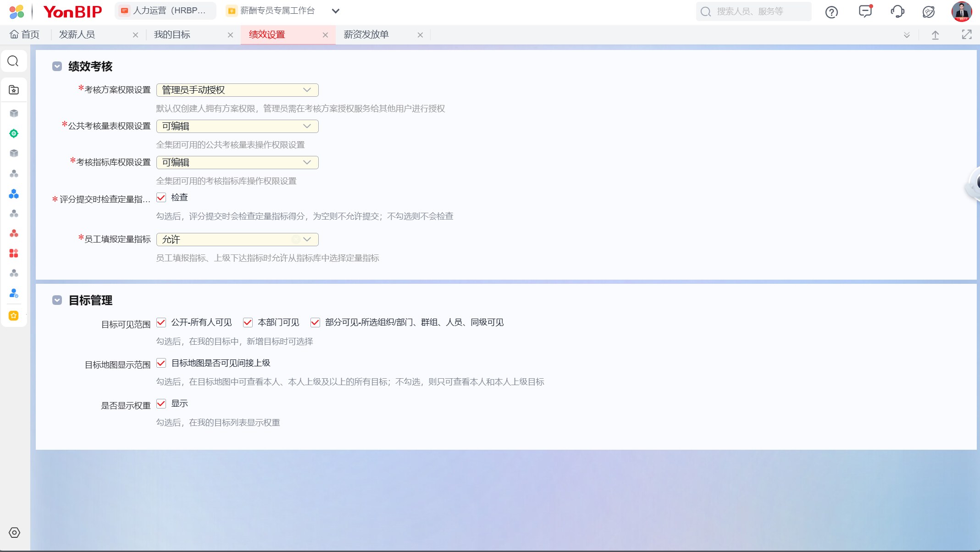The image size is (980, 552).
Task: Open the sidebar search magnifier icon
Action: (x=13, y=61)
